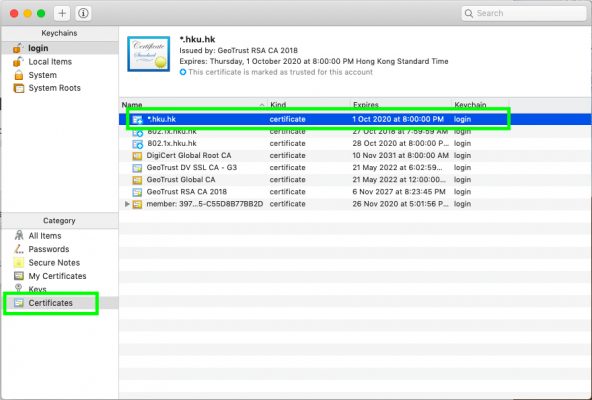592x400 pixels.
Task: Click the icon of 802.1x.hku.hk expiring 28 Oct 2020
Action: 137,144
